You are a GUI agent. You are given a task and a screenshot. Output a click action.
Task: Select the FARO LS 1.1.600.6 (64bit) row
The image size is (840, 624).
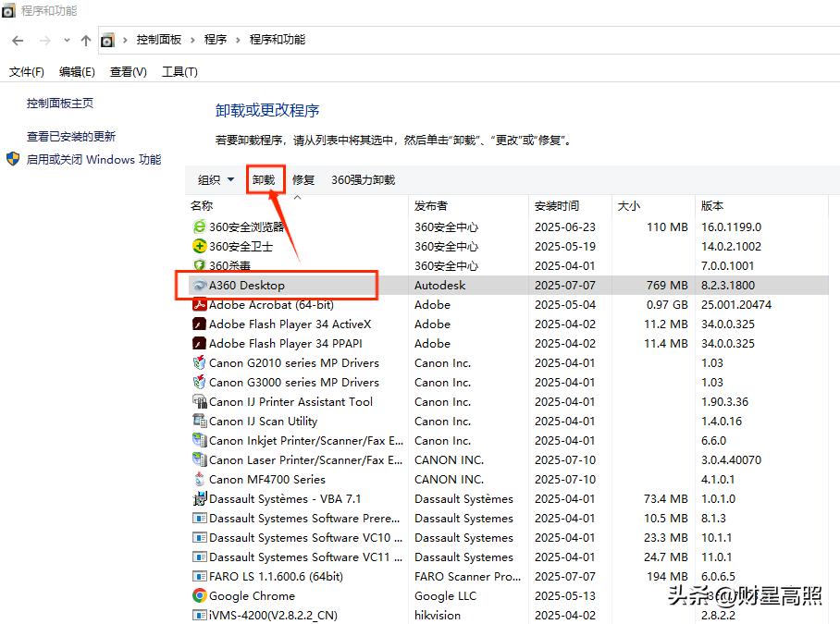coord(276,577)
